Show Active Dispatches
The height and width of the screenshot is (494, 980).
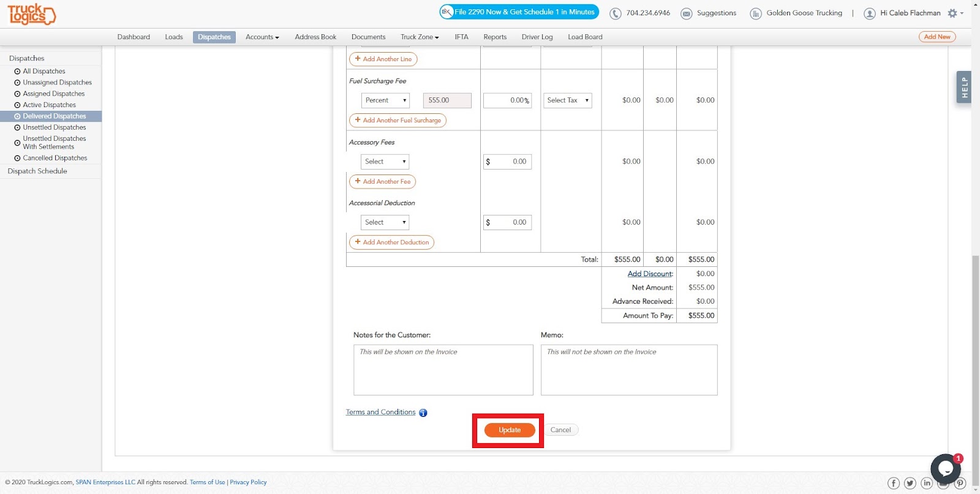[x=50, y=105]
